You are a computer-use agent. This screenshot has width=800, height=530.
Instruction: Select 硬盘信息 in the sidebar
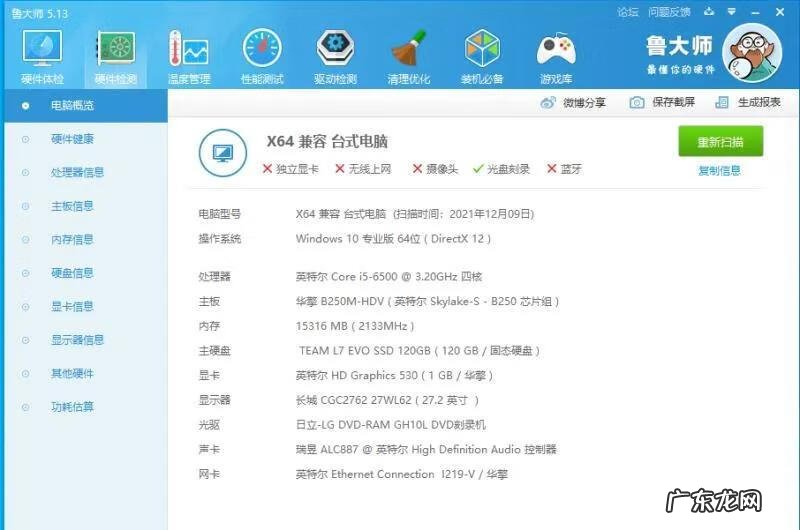(86, 273)
